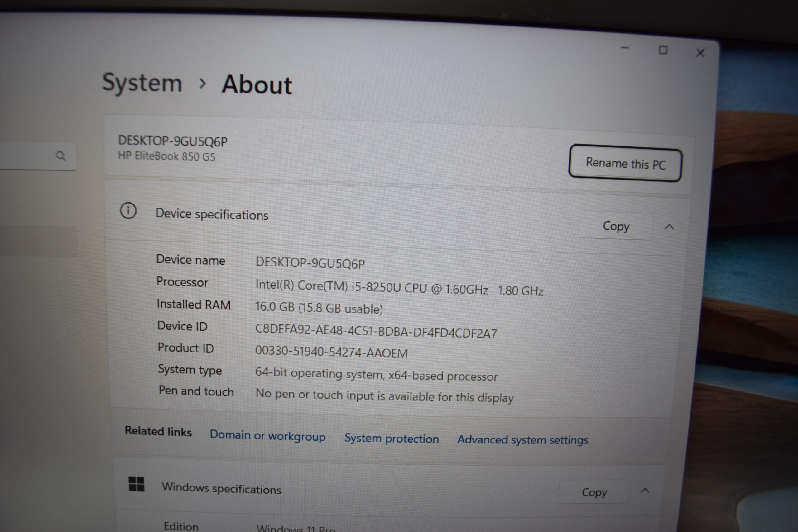Click the Device ID value C8DEFA92-AE48-4C51-BDBA-DF4FD4CDF2A7
Image resolution: width=798 pixels, height=532 pixels.
point(376,331)
